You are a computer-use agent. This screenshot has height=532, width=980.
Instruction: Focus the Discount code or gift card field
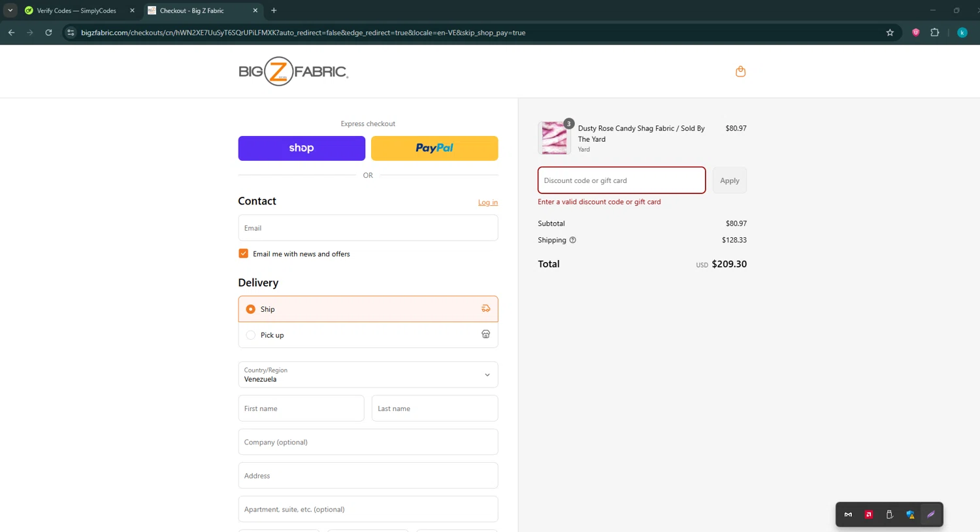621,180
